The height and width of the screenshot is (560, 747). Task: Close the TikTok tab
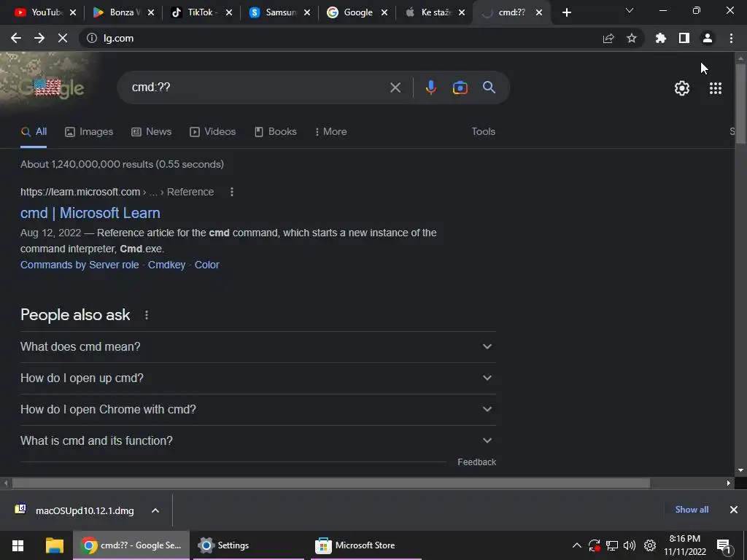[x=229, y=13]
